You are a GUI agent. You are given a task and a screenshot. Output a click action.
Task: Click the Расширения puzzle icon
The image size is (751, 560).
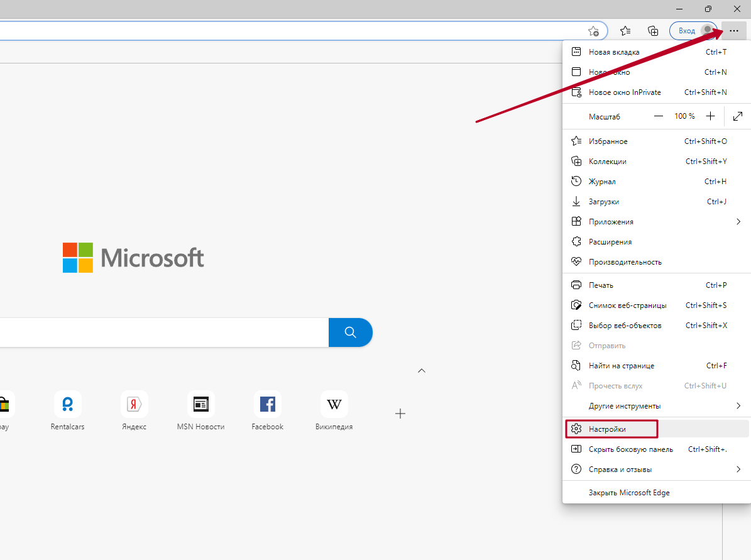pos(576,241)
